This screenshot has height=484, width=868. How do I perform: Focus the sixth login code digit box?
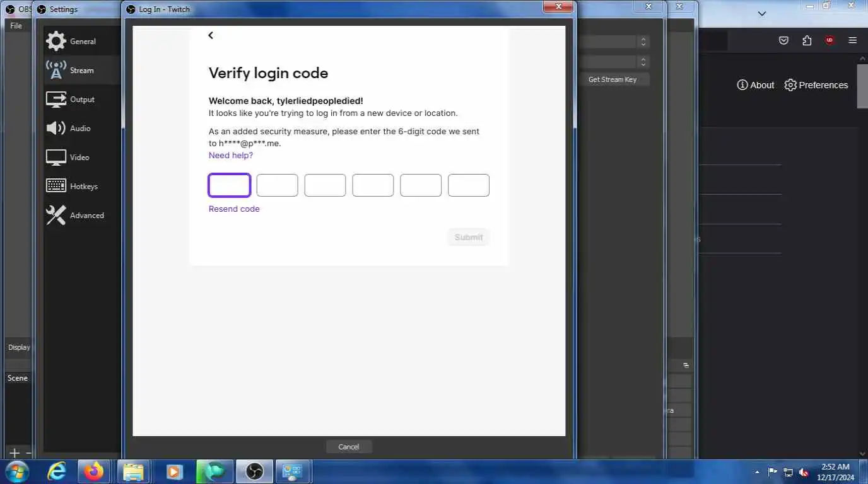click(x=469, y=185)
